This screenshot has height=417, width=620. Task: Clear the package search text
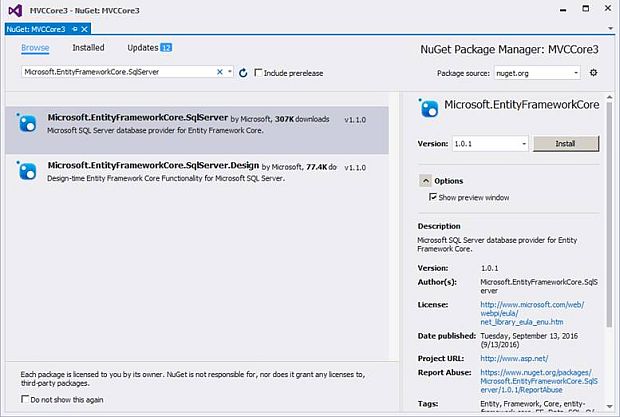click(219, 72)
